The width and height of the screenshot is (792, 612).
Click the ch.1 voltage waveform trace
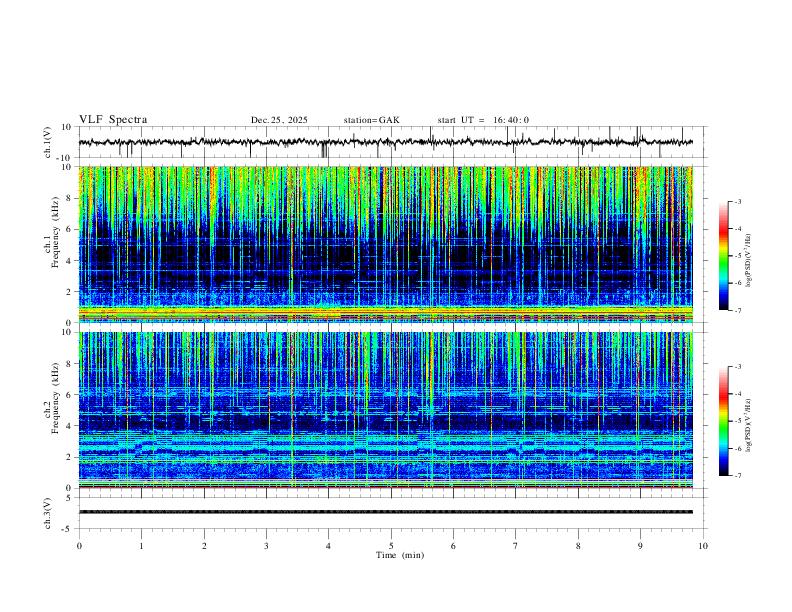385,142
